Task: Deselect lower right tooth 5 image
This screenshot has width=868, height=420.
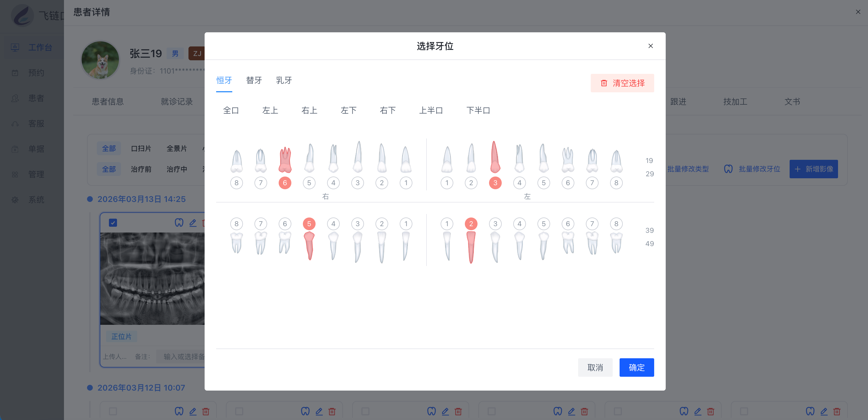Action: tap(309, 246)
